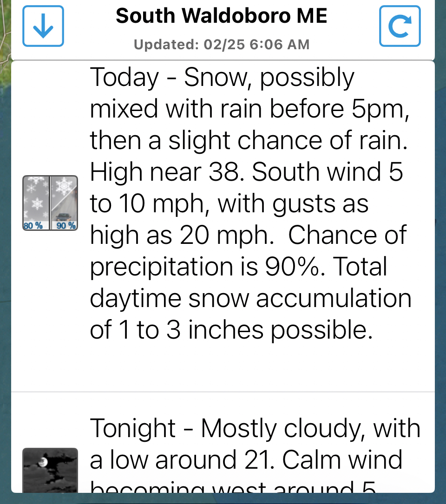The width and height of the screenshot is (446, 504).
Task: Tap the "90 %" precipitation label
Action: tap(66, 226)
